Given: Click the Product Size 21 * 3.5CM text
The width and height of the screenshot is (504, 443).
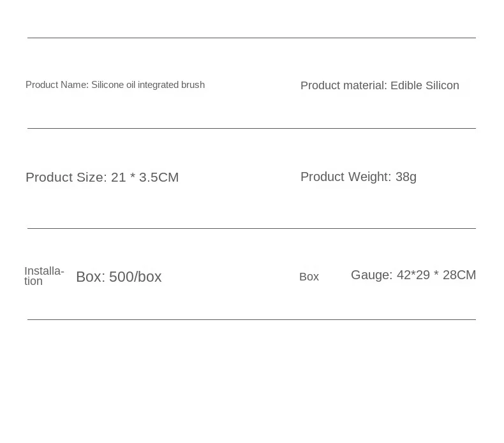Looking at the screenshot, I should [x=102, y=177].
